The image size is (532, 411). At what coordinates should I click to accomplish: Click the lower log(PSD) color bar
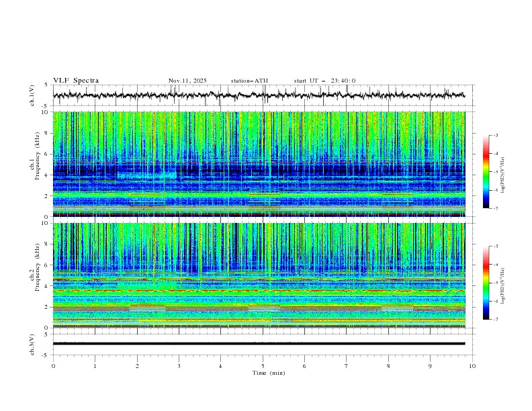pos(486,283)
